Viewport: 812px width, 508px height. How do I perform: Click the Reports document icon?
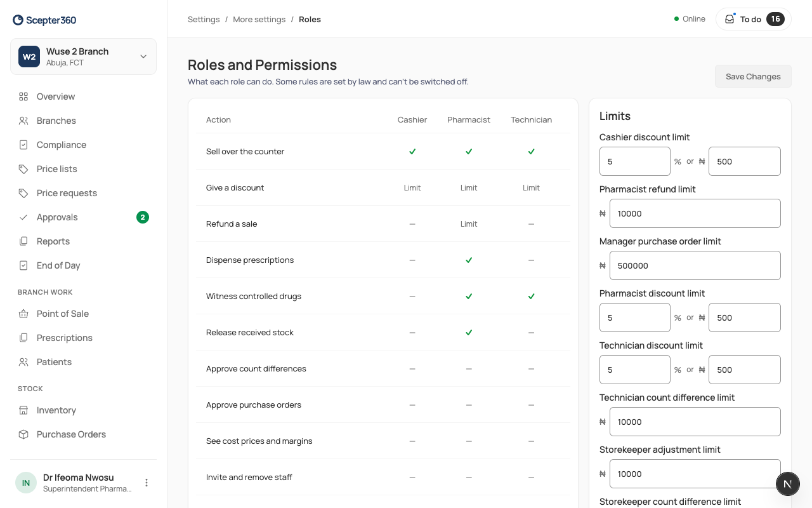click(x=23, y=241)
